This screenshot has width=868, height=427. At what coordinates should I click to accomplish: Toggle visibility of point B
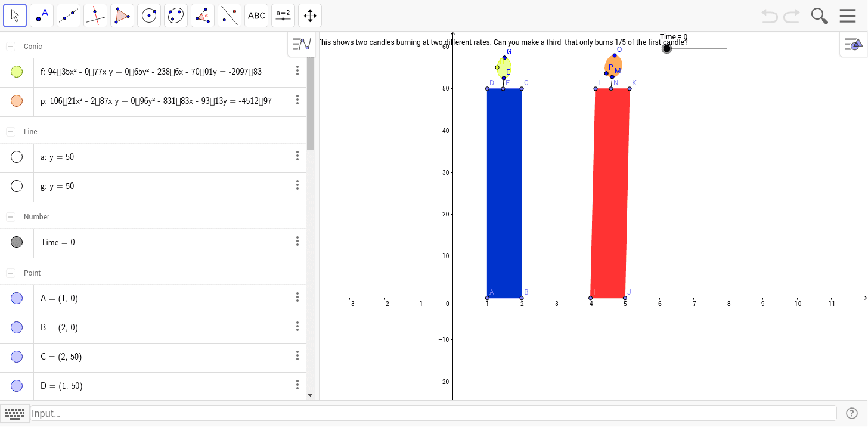(17, 327)
